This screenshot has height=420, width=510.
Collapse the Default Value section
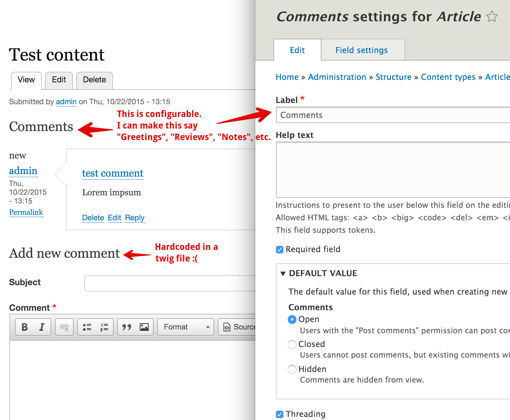point(283,273)
